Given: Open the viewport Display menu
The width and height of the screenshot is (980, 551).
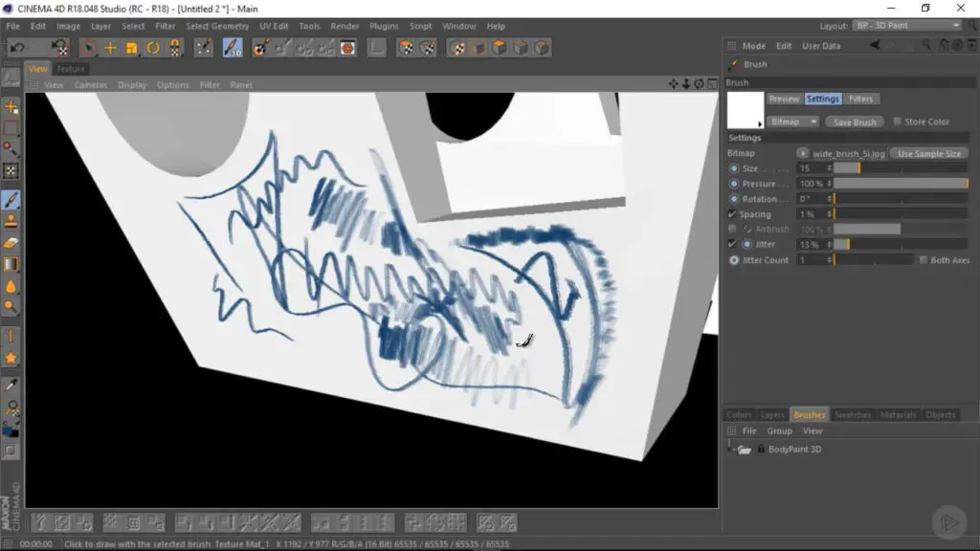Looking at the screenshot, I should point(132,85).
